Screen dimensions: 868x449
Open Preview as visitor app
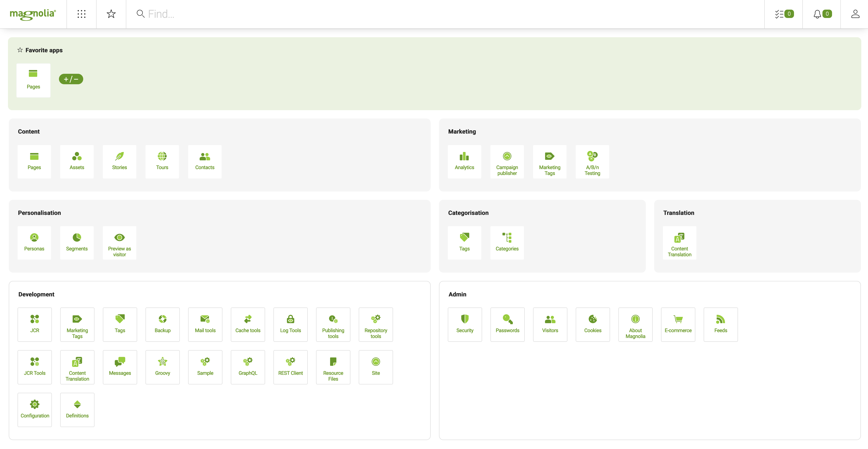[x=120, y=243]
